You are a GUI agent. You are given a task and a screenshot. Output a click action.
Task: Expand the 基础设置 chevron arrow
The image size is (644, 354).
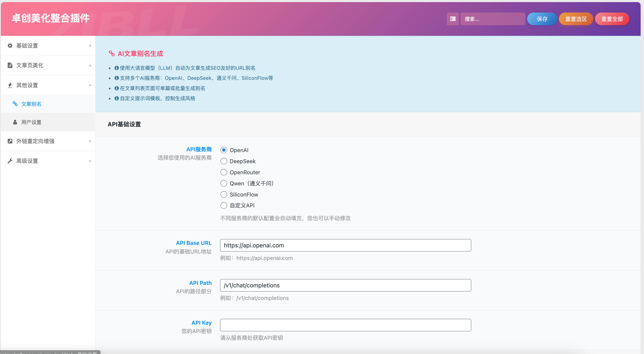coord(90,45)
